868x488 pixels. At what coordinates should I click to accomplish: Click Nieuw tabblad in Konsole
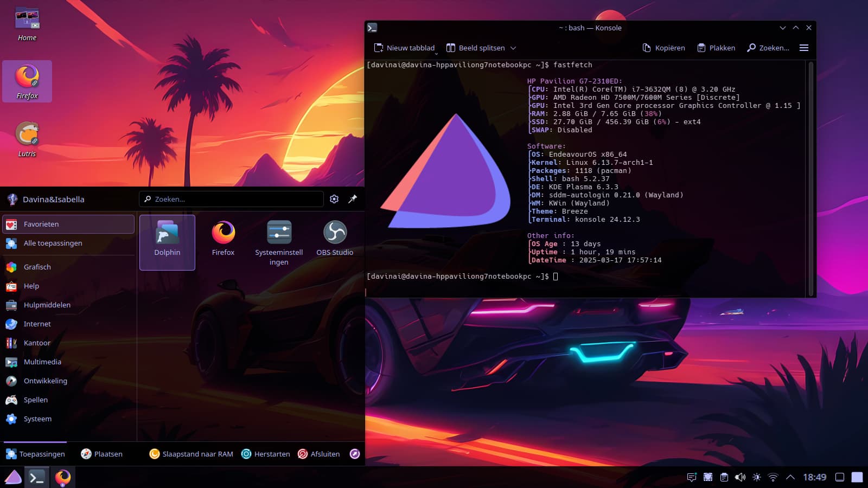tap(404, 48)
